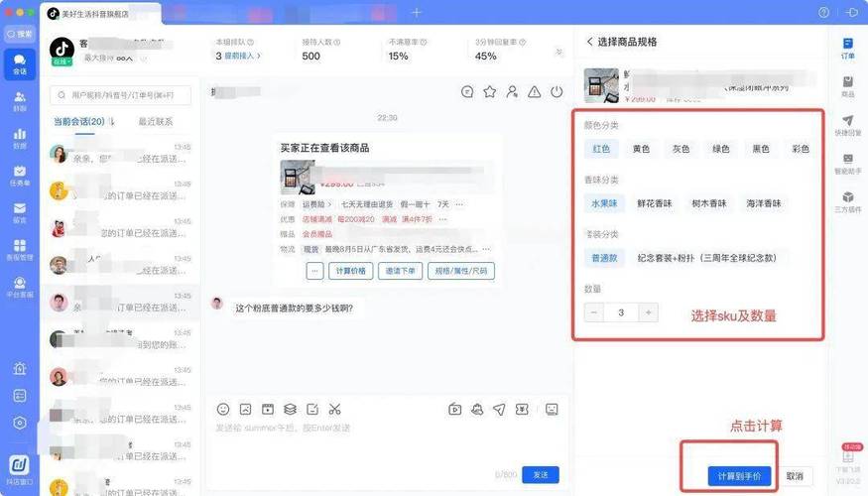The height and width of the screenshot is (496, 868).
Task: Choose the 纪念套装+粉扑 set option
Action: point(706,258)
